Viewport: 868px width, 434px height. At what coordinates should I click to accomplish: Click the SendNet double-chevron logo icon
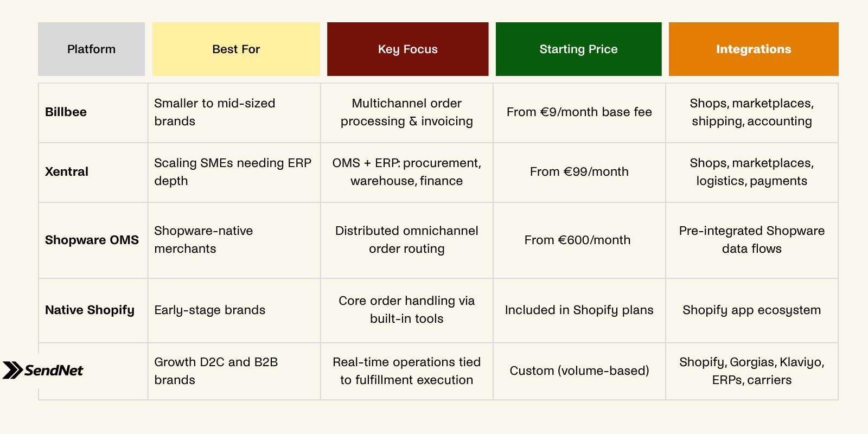(x=12, y=370)
